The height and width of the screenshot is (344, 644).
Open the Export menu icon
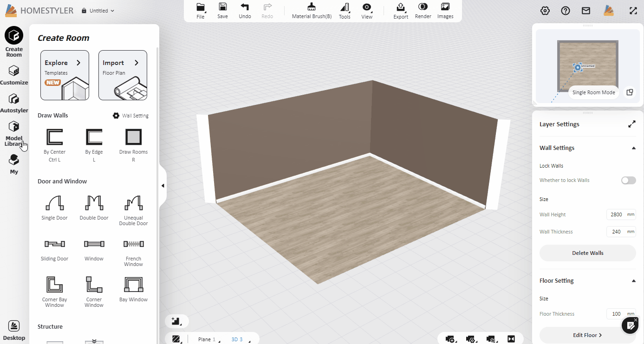click(x=401, y=10)
